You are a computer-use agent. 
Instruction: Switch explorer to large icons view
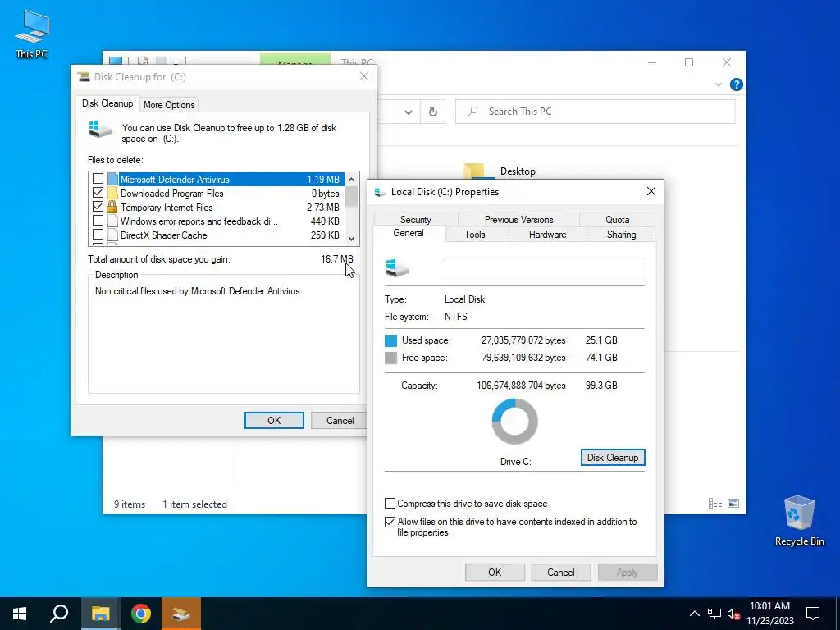pyautogui.click(x=733, y=503)
